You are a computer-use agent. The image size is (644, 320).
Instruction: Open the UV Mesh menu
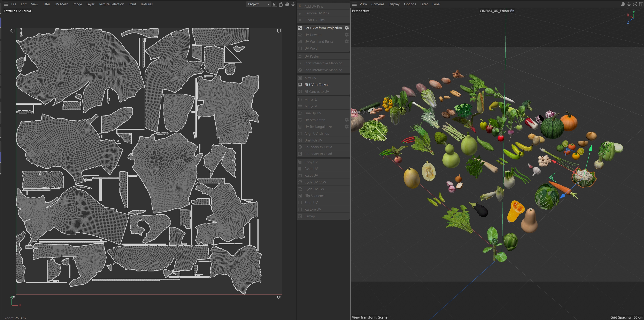61,4
